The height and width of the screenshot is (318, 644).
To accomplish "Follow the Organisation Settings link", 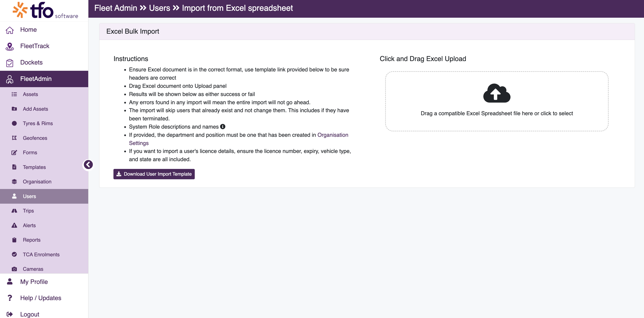I will [x=239, y=139].
